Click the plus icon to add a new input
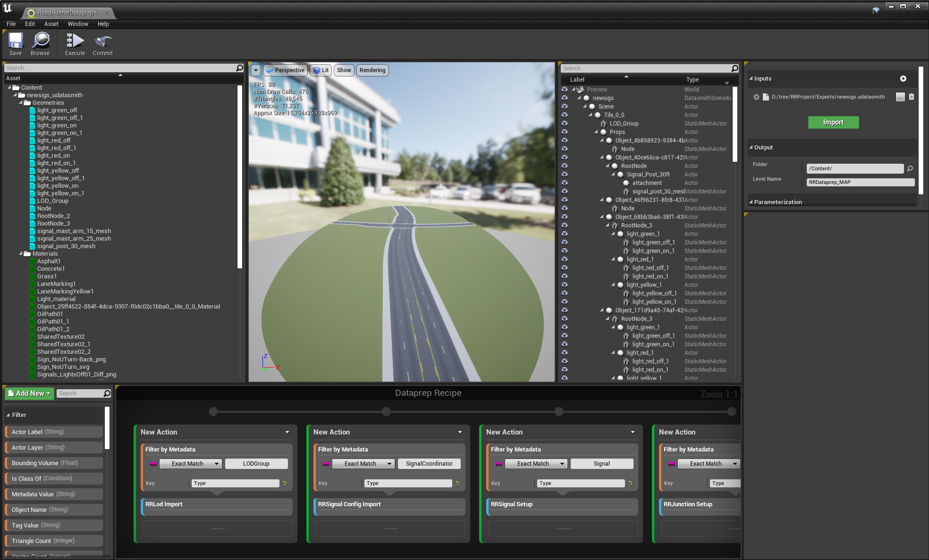 [x=903, y=78]
